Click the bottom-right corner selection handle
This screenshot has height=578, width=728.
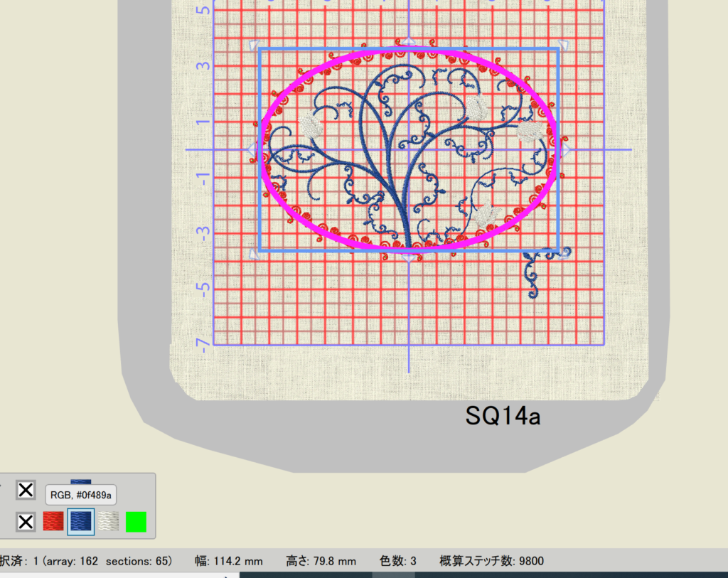coord(564,253)
